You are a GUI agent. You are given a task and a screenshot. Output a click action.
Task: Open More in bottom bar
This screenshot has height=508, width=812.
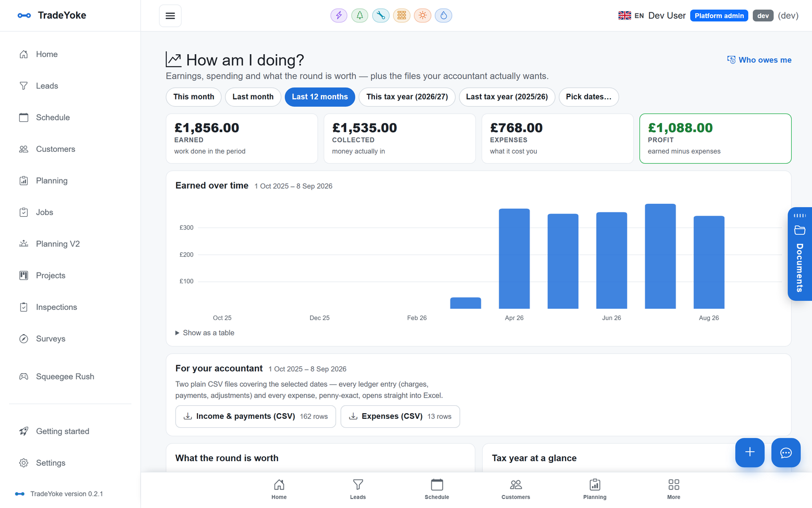(674, 489)
